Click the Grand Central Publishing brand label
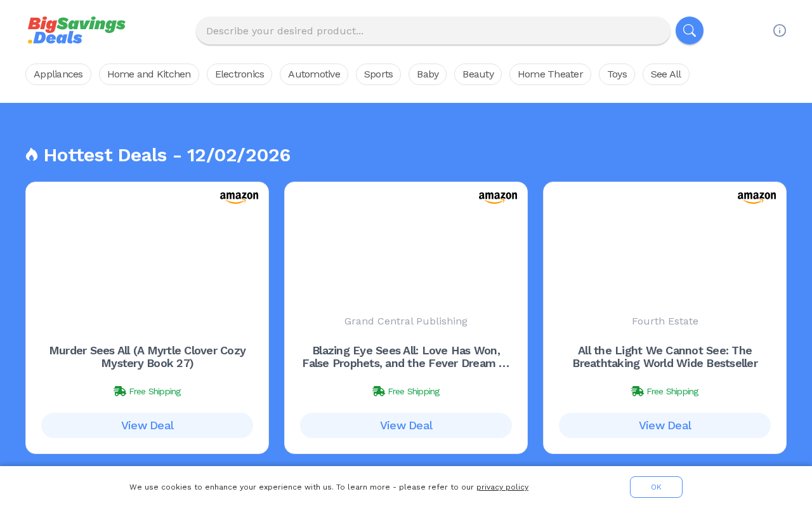 [406, 321]
